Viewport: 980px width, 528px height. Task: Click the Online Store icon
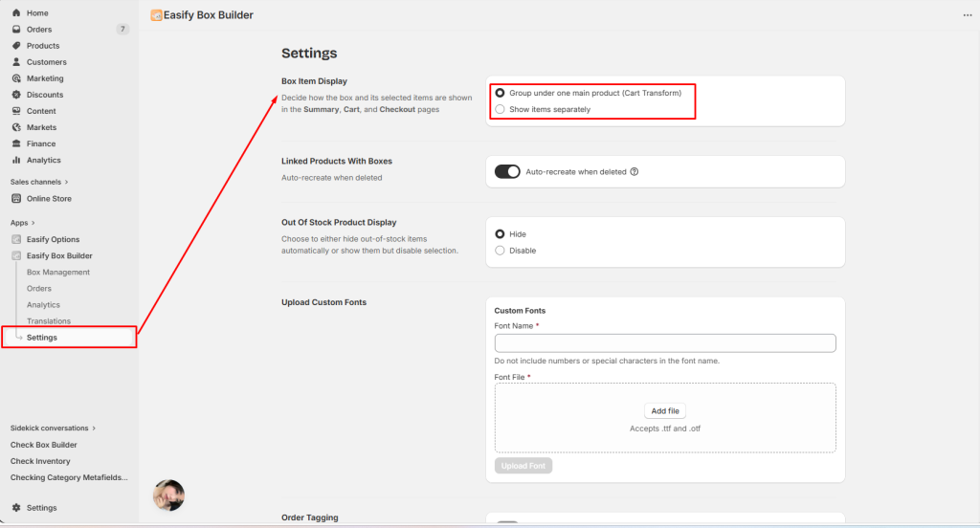[x=16, y=199]
